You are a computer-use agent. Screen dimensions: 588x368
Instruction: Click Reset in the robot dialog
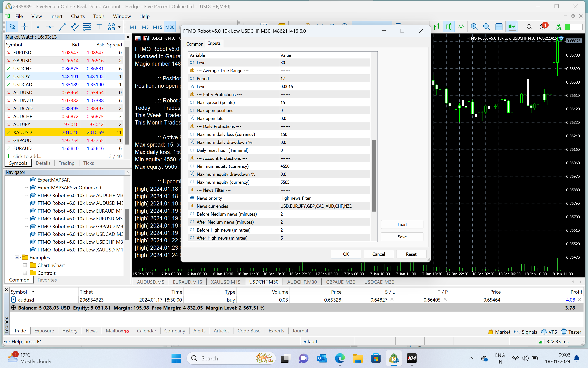[411, 254]
